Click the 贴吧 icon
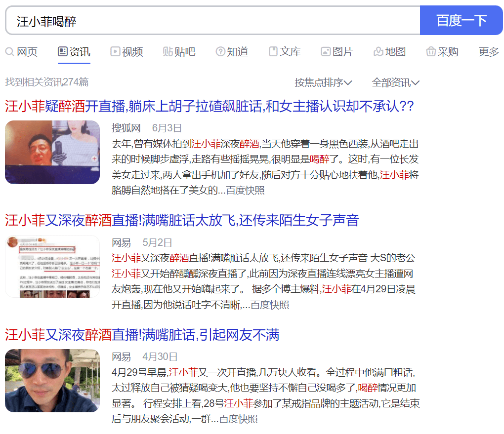 (168, 51)
